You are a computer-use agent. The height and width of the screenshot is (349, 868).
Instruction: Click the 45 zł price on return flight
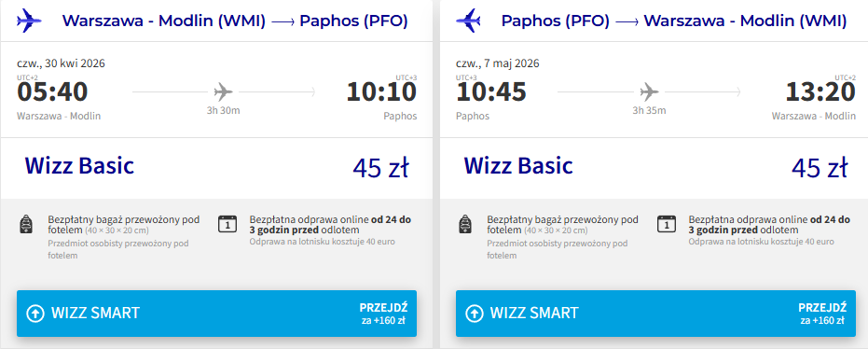pos(820,168)
